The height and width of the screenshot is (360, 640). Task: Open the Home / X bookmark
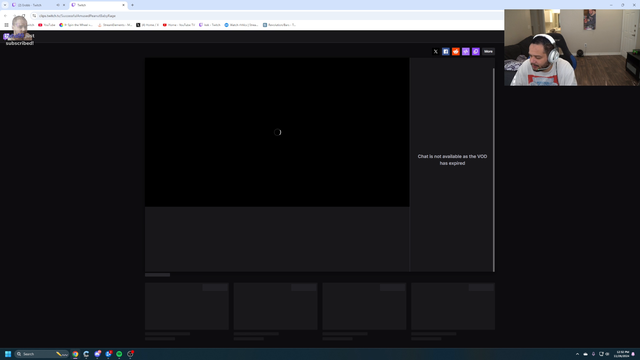(147, 25)
